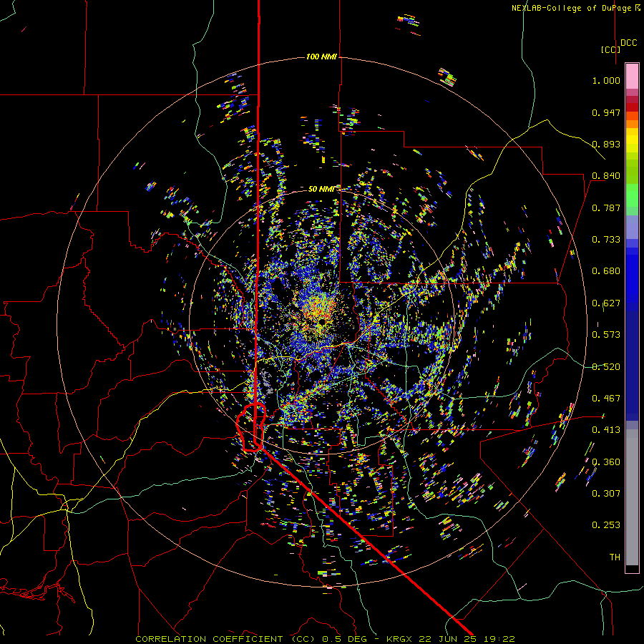The image size is (644, 644).
Task: Click the pink top segment of the color bar
Action: pyautogui.click(x=632, y=76)
